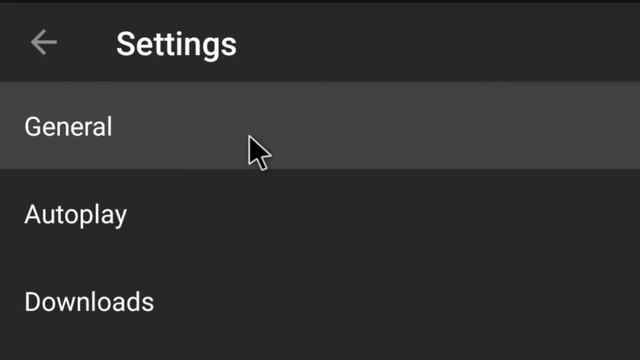Click the General label text
The width and height of the screenshot is (640, 360).
pos(68,126)
